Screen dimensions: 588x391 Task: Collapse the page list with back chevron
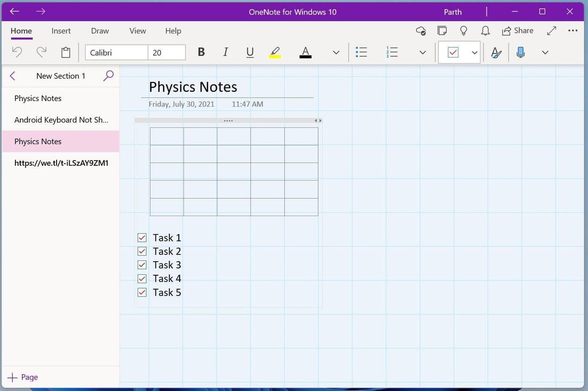point(12,76)
